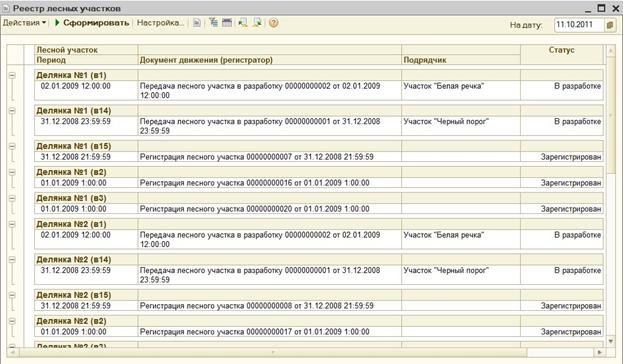Select the Делянка №1 (в2) group row
The width and height of the screenshot is (623, 364).
(x=319, y=172)
